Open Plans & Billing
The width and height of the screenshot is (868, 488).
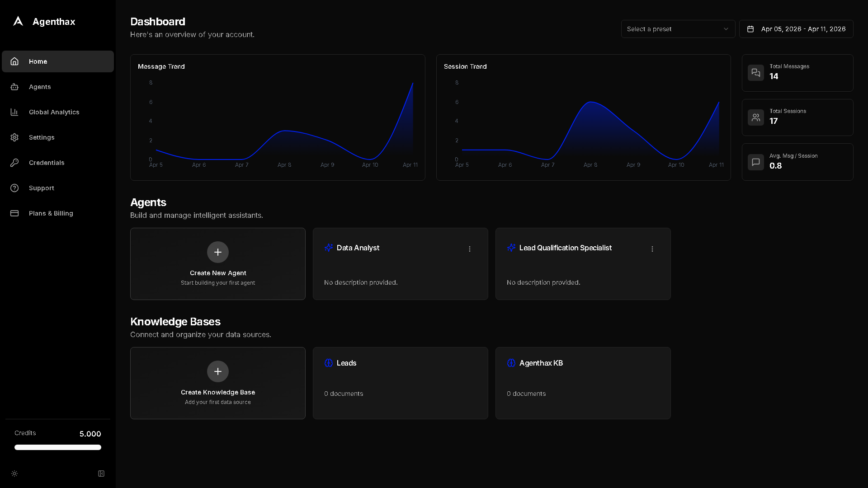(x=58, y=213)
